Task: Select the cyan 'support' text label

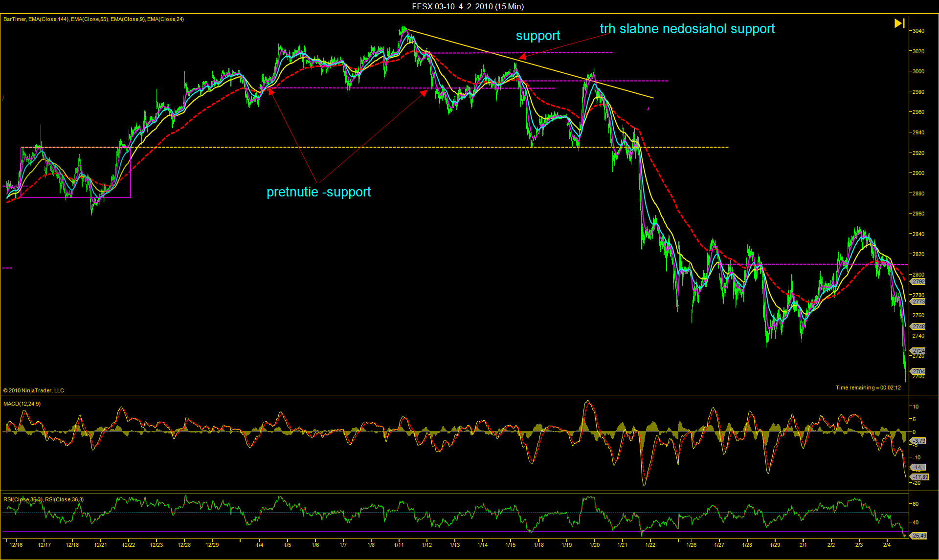Action: point(537,36)
